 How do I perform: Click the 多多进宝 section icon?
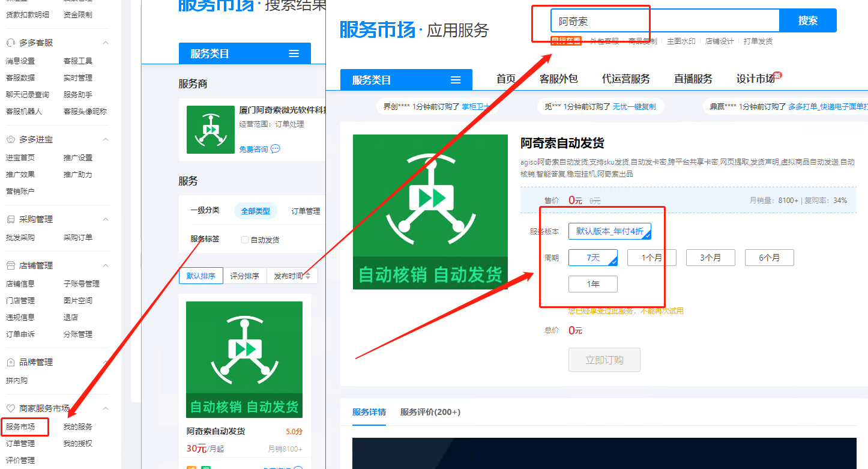[11, 139]
